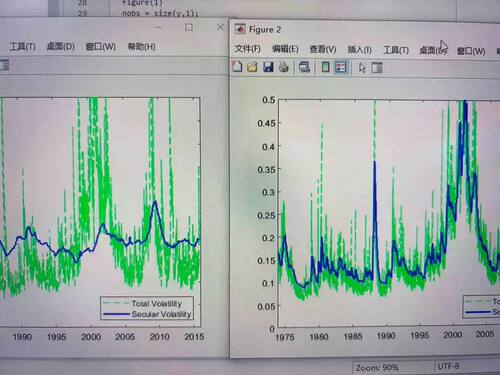Expand the 插入(I) menu in Figure 2

(x=359, y=50)
